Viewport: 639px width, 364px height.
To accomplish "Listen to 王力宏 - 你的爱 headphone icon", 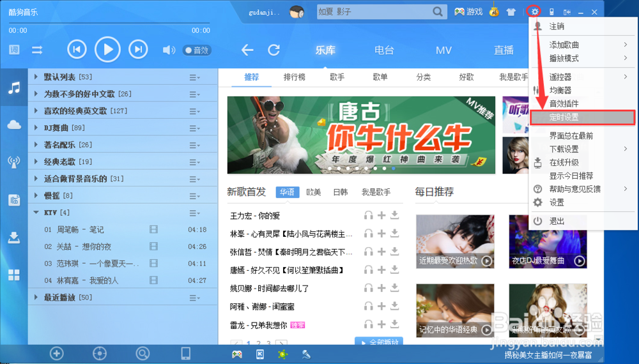I will [x=369, y=215].
